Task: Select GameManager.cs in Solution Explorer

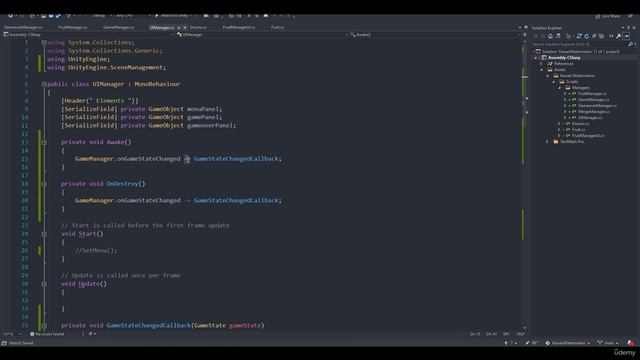Action: 593,100
